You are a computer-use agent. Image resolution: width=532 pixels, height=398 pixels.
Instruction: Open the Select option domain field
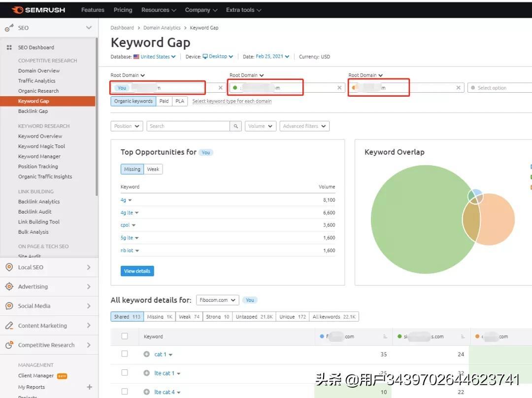click(x=499, y=88)
